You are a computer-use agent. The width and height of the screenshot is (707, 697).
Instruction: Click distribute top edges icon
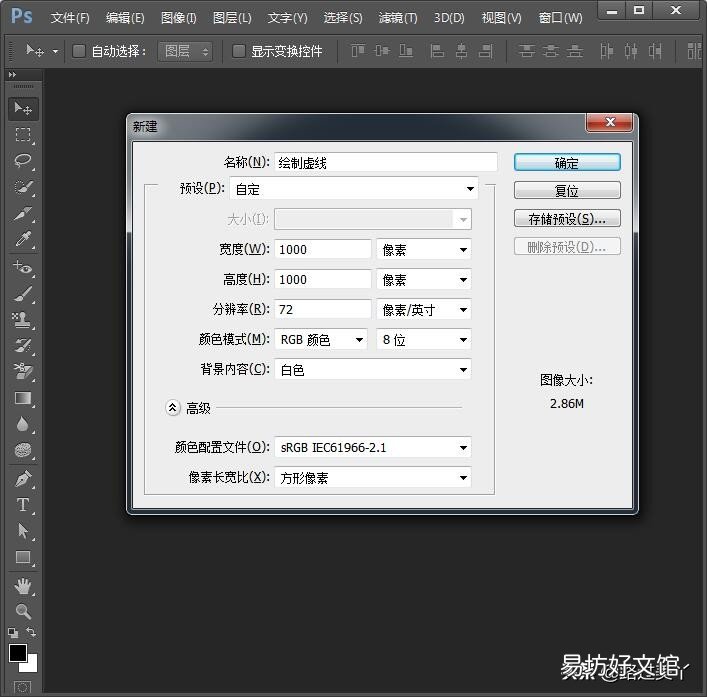tap(526, 51)
